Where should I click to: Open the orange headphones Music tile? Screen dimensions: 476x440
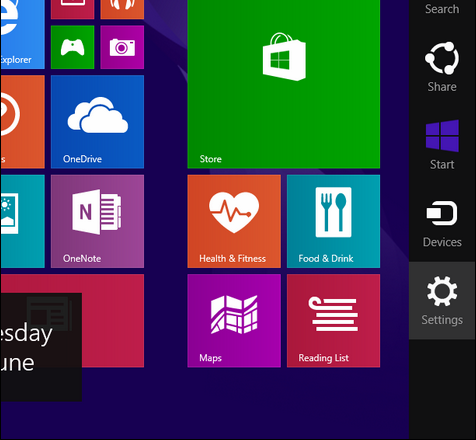122,9
